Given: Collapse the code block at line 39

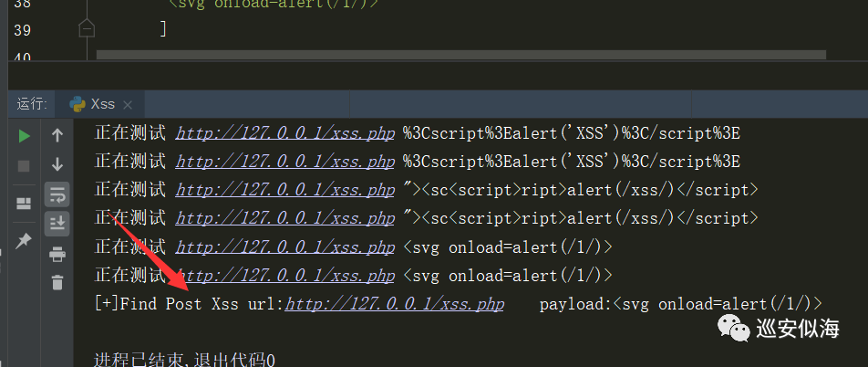Looking at the screenshot, I should 87,27.
